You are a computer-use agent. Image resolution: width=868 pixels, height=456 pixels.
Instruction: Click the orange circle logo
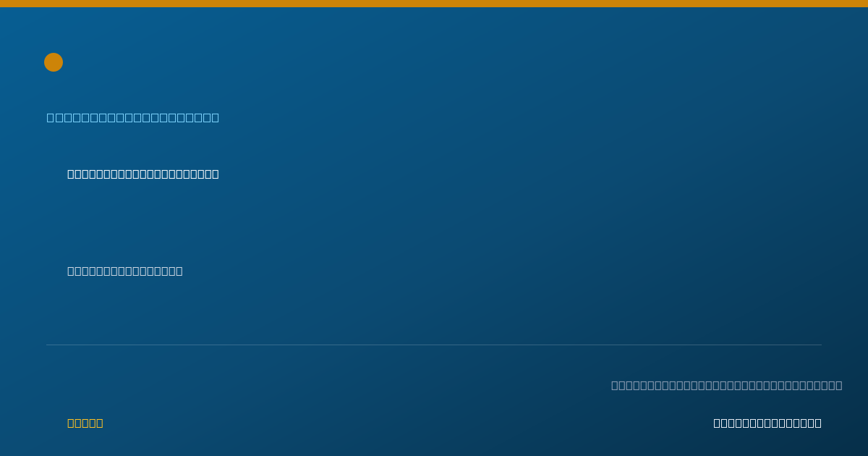click(54, 62)
